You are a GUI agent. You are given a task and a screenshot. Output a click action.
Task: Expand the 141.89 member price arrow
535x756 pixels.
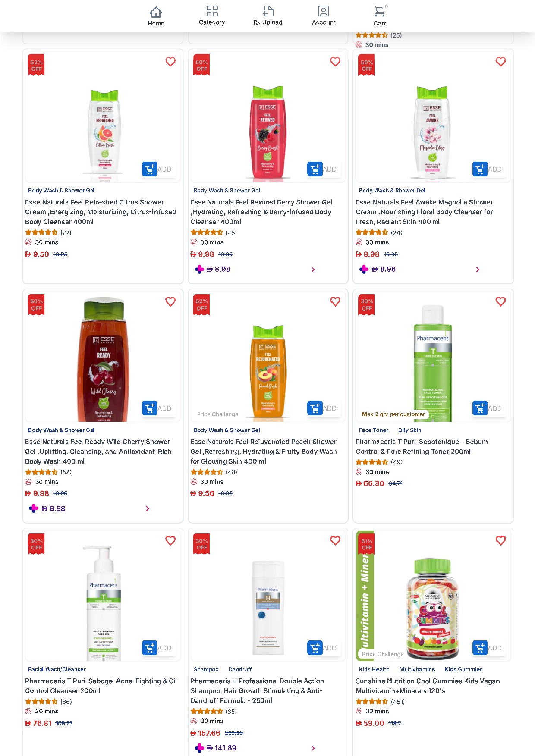(313, 748)
